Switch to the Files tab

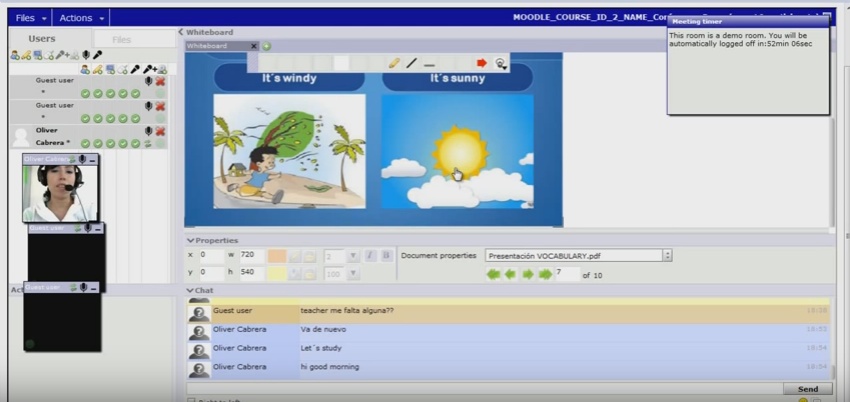point(121,40)
